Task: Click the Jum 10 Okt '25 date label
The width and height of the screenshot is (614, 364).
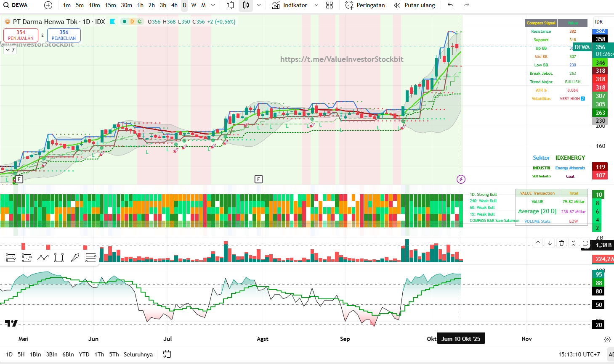Action: coord(461,339)
